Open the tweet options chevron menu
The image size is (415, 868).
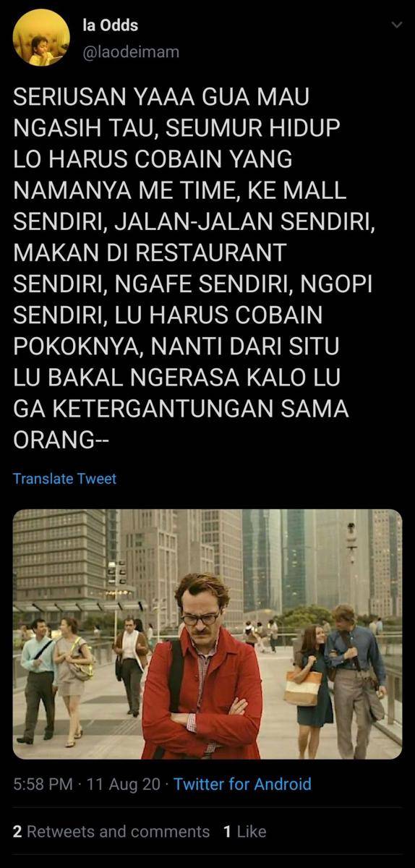click(x=396, y=25)
